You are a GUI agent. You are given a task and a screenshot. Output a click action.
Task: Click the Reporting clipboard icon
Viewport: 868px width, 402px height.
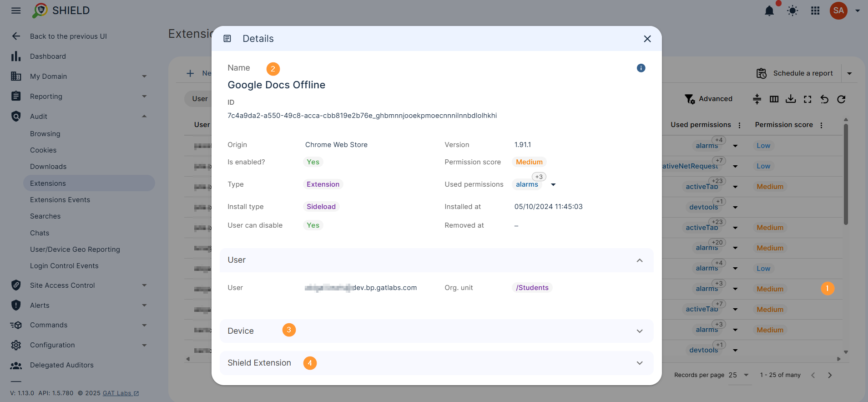(x=16, y=97)
